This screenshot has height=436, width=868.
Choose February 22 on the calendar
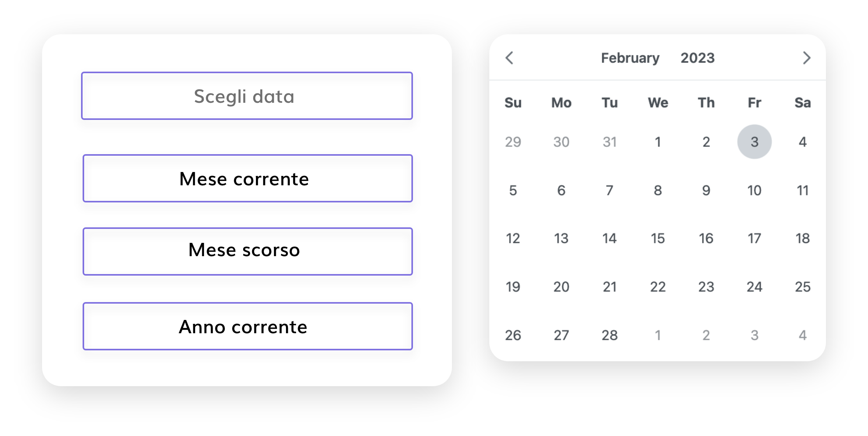658,287
